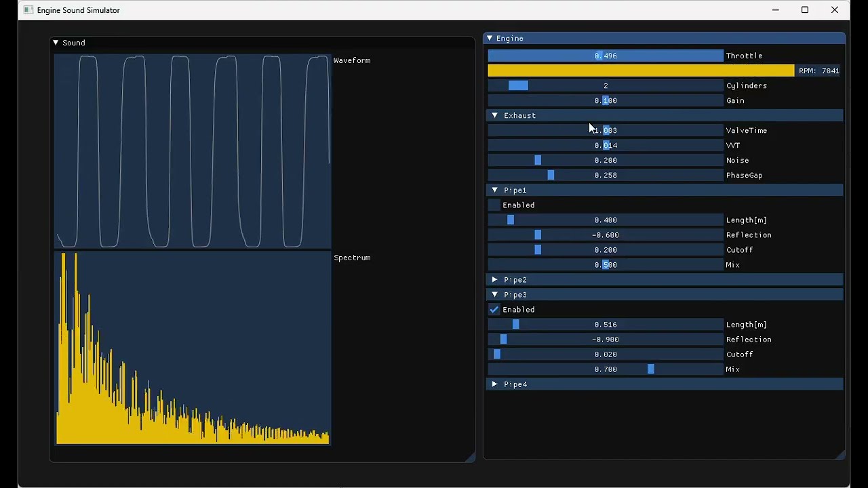Collapse the Sound panel triangle
868x488 pixels.
[56, 43]
